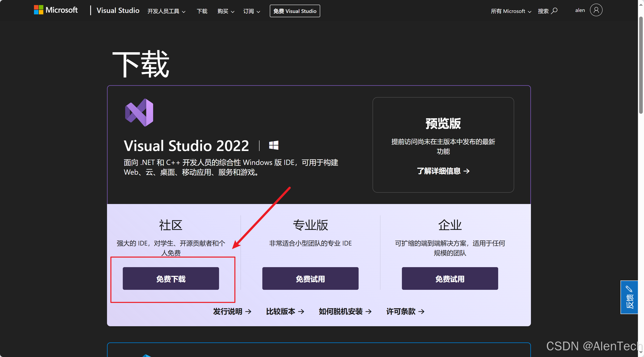The width and height of the screenshot is (644, 357).
Task: Click the page vertical scrollbar
Action: point(641,65)
